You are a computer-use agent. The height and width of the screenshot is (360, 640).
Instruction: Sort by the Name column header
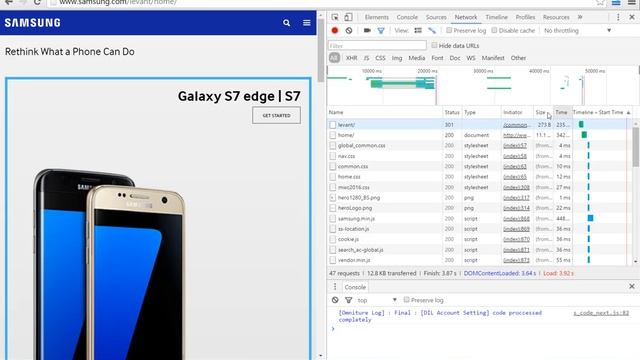pos(385,112)
